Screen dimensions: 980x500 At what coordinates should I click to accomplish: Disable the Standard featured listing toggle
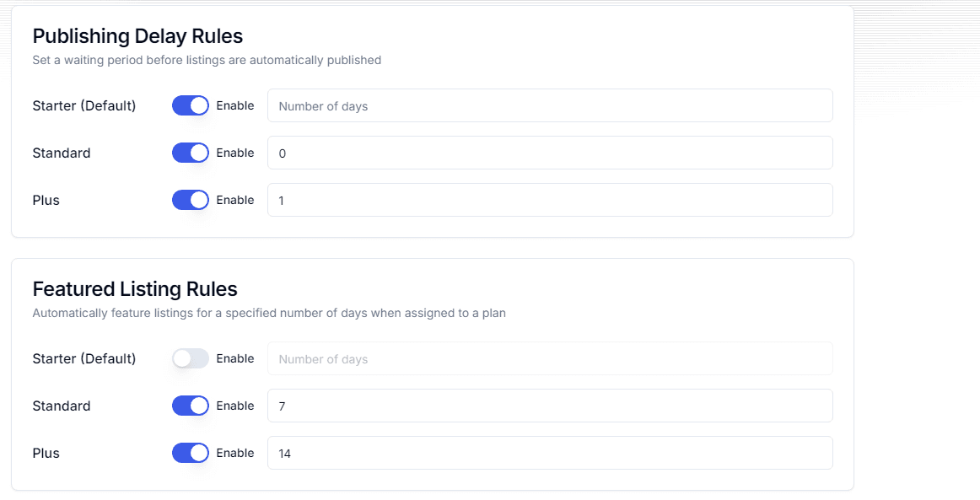[190, 406]
